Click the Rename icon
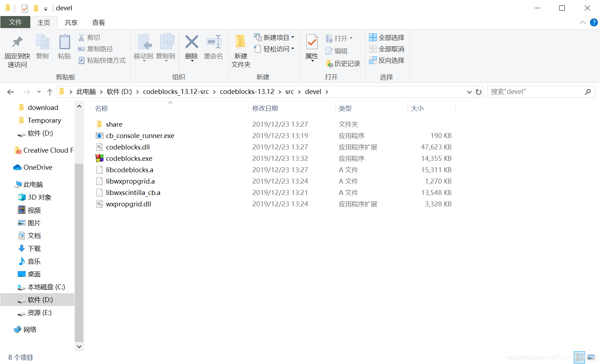Image resolution: width=600 pixels, height=364 pixels. pos(214,42)
